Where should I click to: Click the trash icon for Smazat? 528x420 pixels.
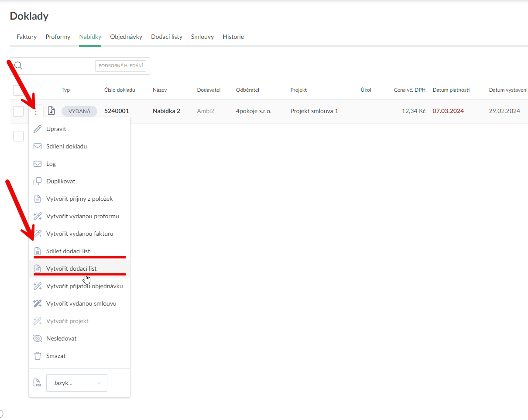click(x=38, y=356)
